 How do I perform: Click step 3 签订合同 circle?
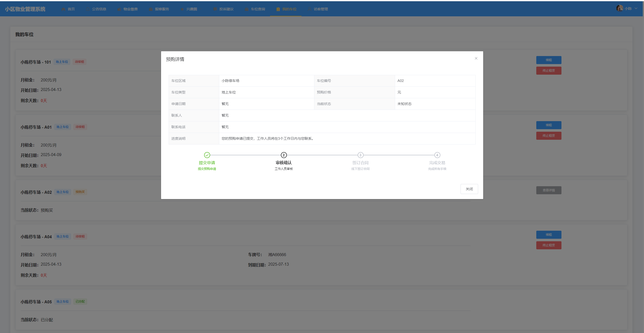click(360, 155)
